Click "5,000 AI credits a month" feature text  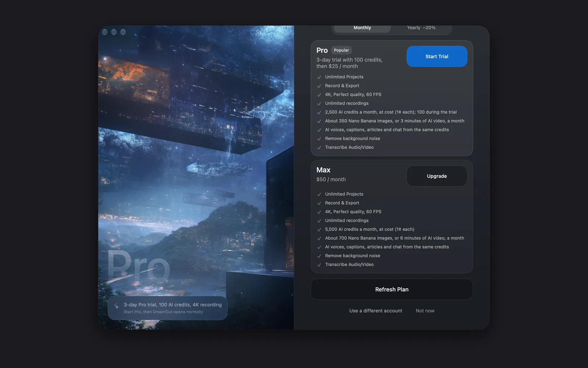[370, 229]
